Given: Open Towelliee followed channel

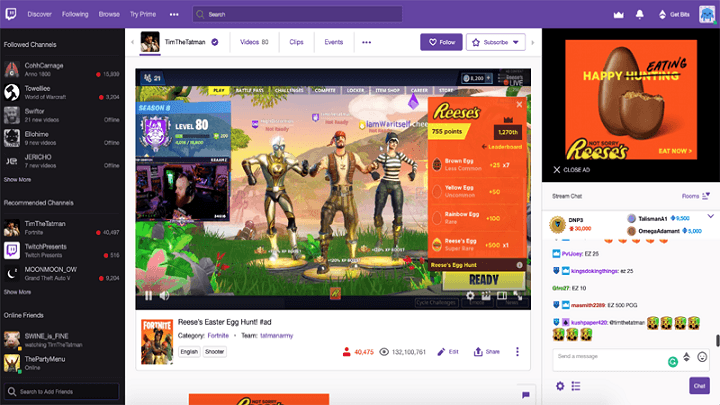Looking at the screenshot, I should pyautogui.click(x=62, y=93).
